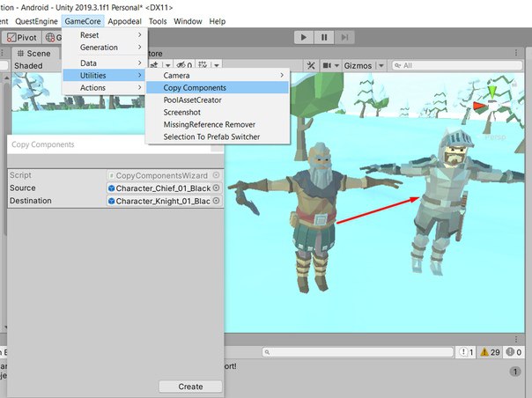Open object picker for Source field
This screenshot has width=532, height=398.
(216, 188)
